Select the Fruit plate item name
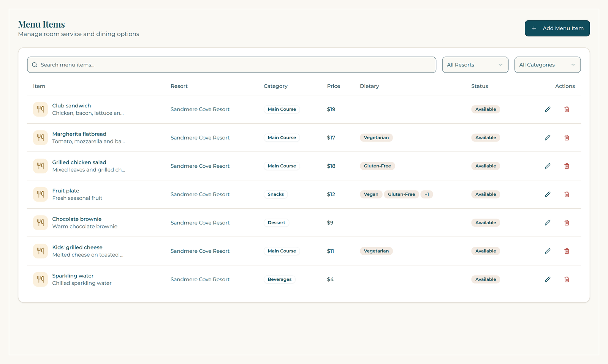 point(66,191)
